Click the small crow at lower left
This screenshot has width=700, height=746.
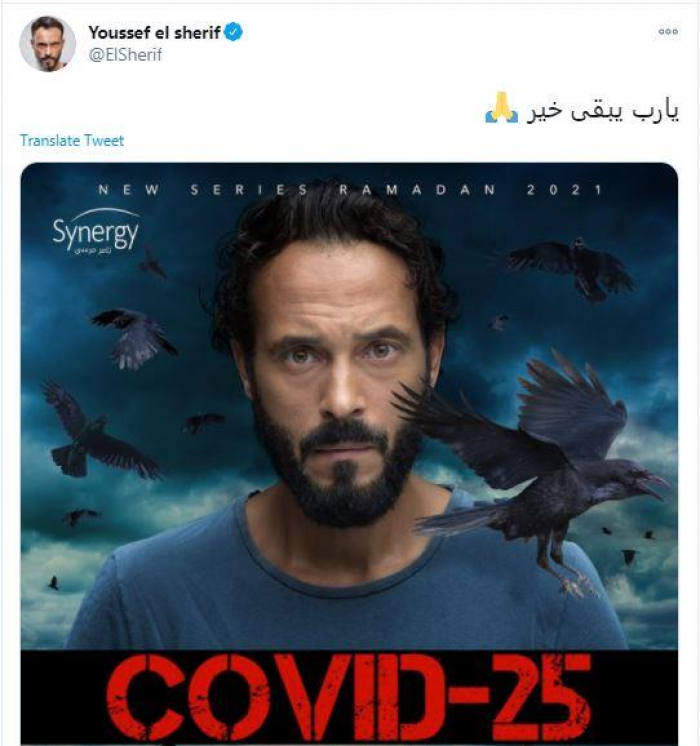tap(53, 583)
